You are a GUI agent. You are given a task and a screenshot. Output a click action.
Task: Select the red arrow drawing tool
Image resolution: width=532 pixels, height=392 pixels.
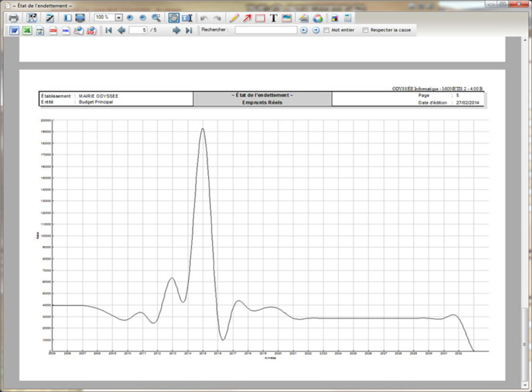click(x=247, y=18)
